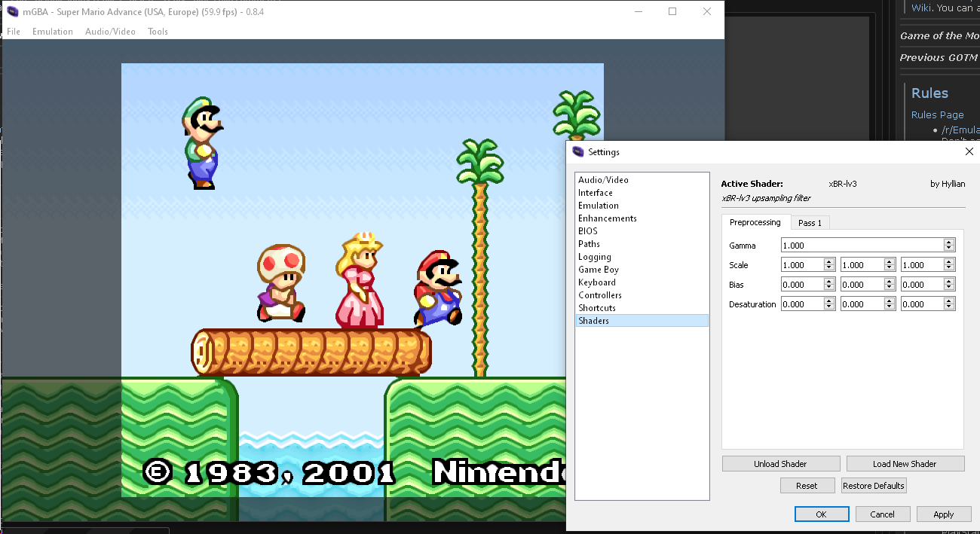Click the Settings dialog title icon
This screenshot has height=534, width=980.
578,151
